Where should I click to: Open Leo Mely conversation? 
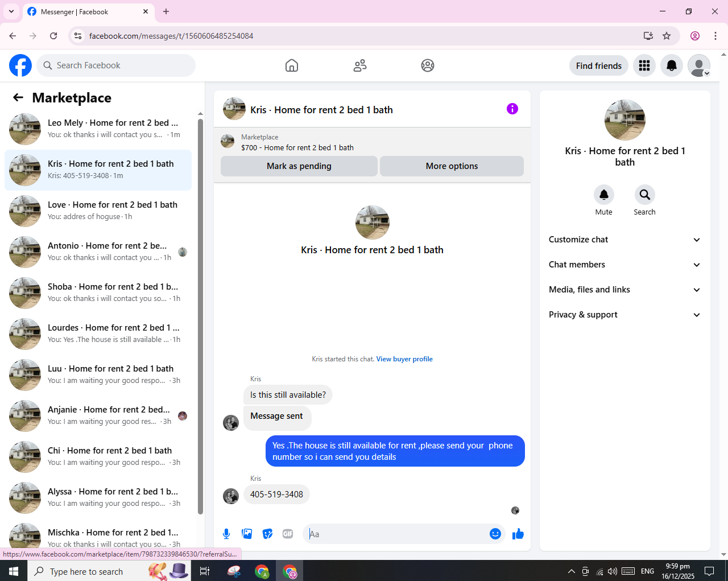(98, 129)
